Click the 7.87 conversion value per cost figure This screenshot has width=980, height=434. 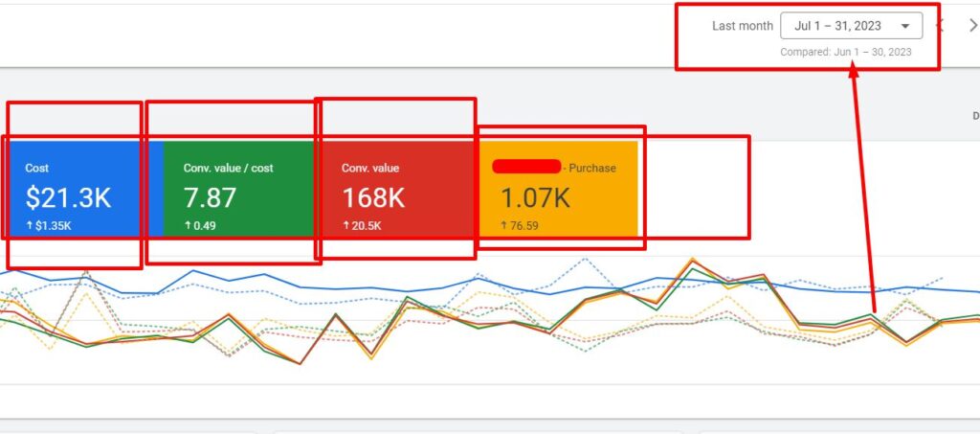[210, 198]
